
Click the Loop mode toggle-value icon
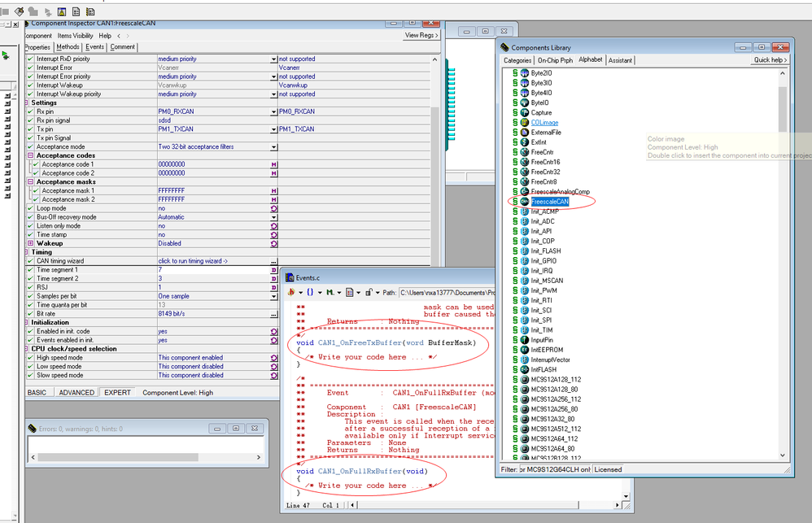click(273, 208)
